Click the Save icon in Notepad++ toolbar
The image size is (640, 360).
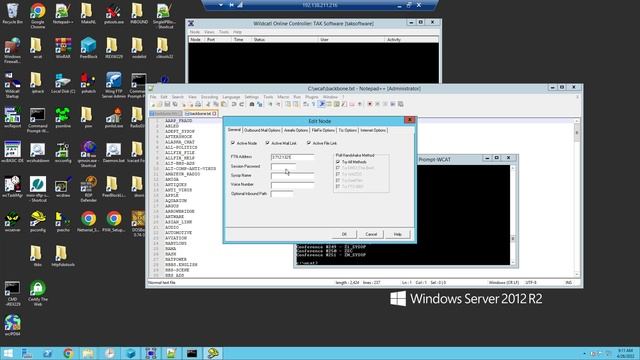(x=167, y=104)
